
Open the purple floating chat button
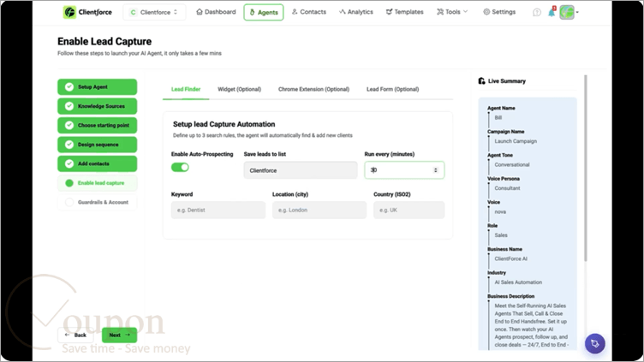coord(594,343)
